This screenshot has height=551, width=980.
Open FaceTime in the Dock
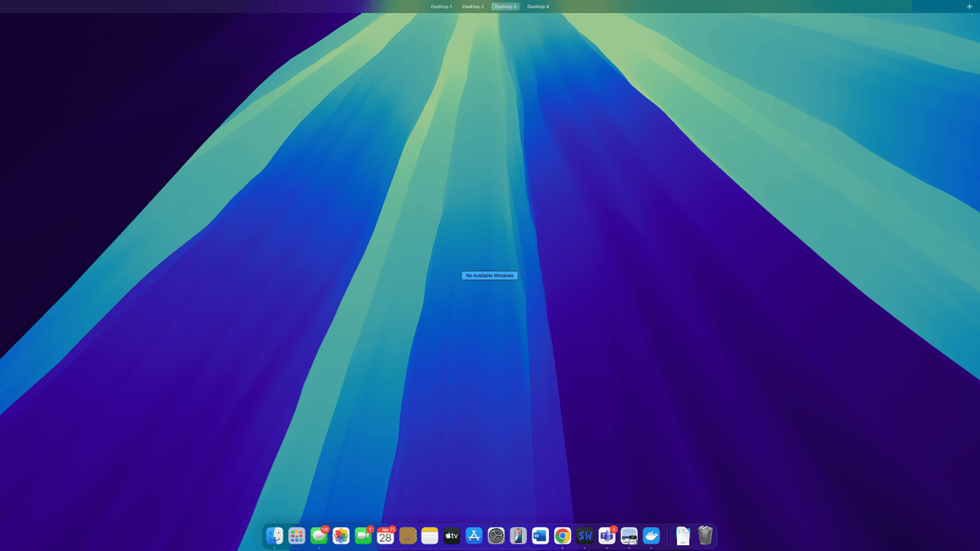coord(363,535)
